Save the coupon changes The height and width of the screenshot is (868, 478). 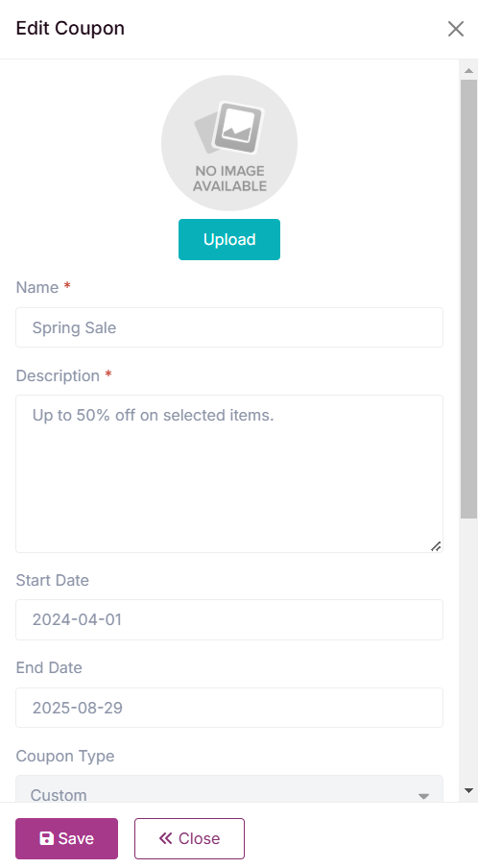pos(66,838)
